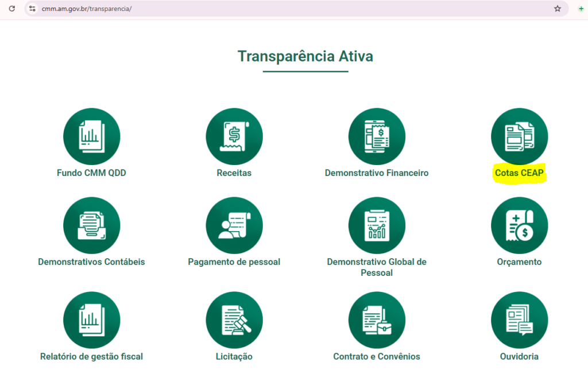This screenshot has width=588, height=380.
Task: Click the Licitação gavel icon
Action: 234,320
